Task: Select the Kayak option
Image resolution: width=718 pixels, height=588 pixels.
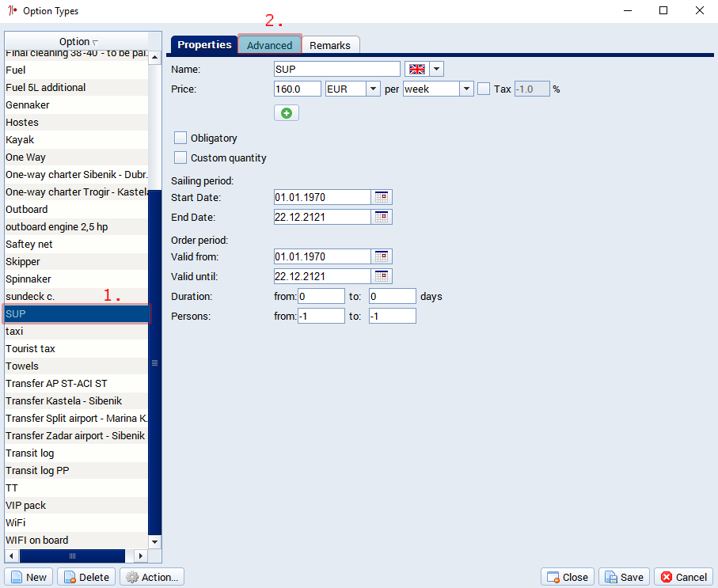Action: coord(77,139)
